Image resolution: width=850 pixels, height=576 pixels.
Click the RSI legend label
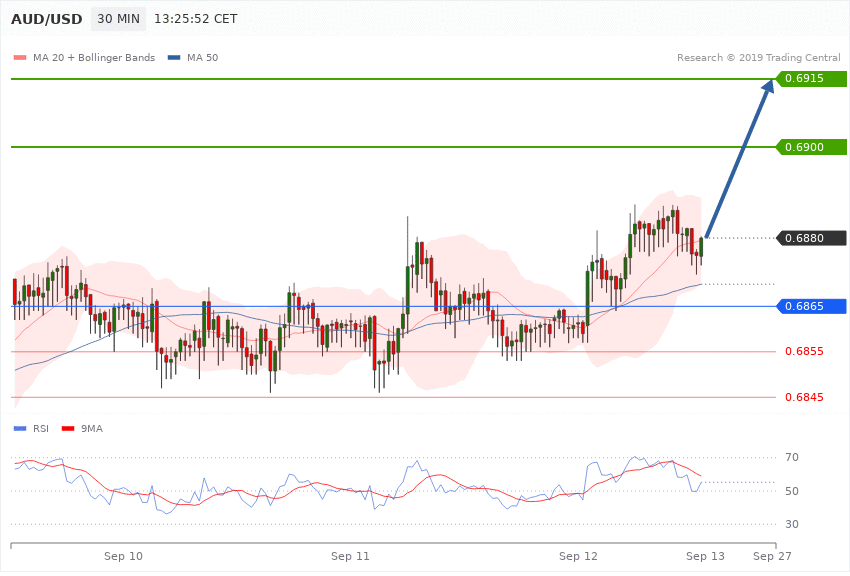(41, 429)
